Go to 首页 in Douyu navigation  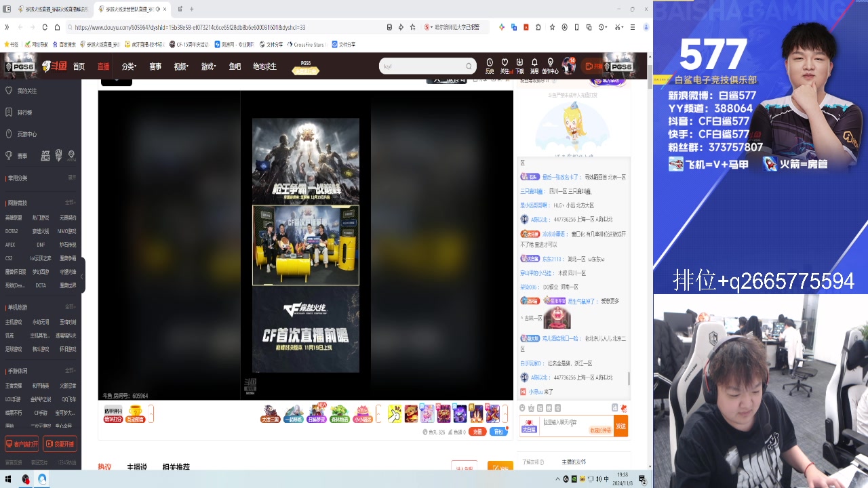(79, 66)
